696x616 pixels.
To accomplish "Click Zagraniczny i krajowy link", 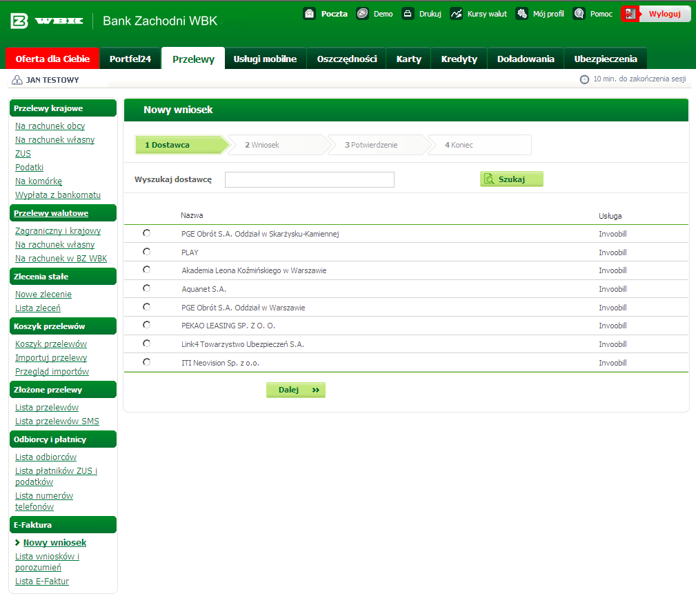I will pos(58,231).
